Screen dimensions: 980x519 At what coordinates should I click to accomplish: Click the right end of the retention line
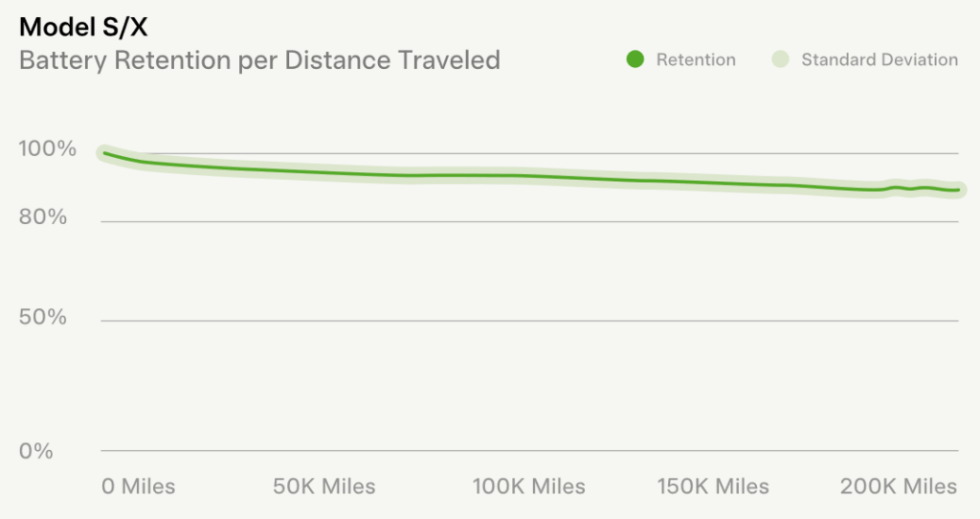tap(958, 190)
